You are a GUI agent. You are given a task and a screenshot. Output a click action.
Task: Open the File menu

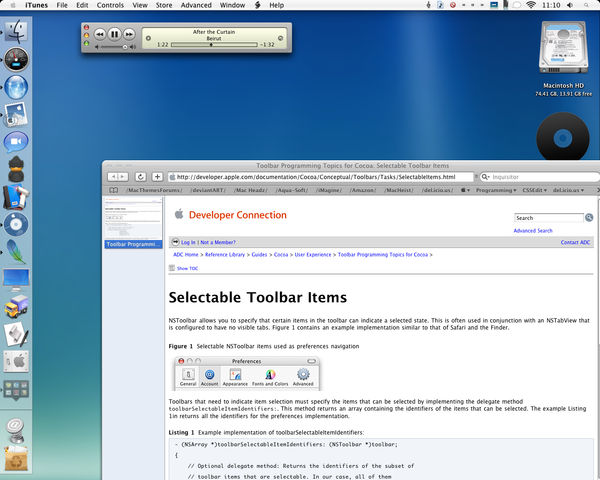pyautogui.click(x=62, y=5)
